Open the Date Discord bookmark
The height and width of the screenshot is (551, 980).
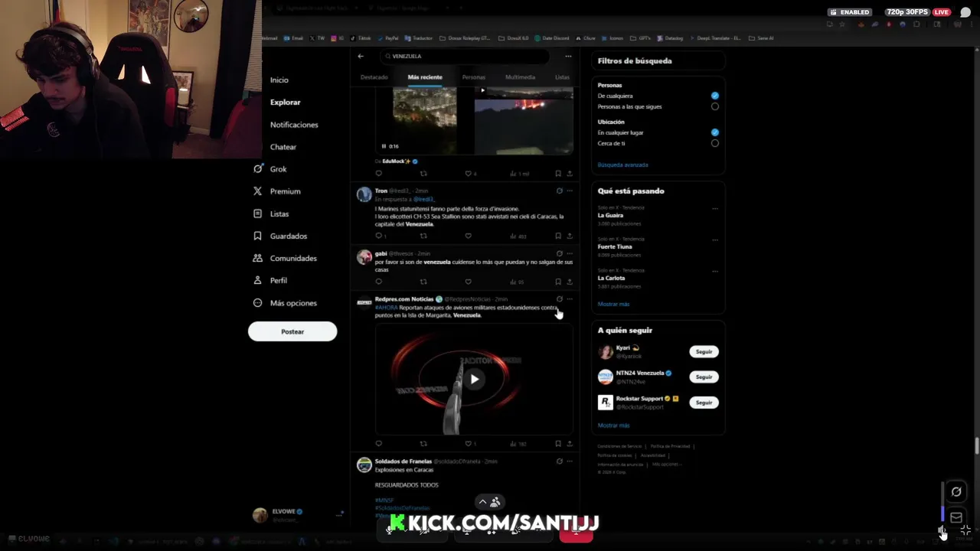coord(552,37)
